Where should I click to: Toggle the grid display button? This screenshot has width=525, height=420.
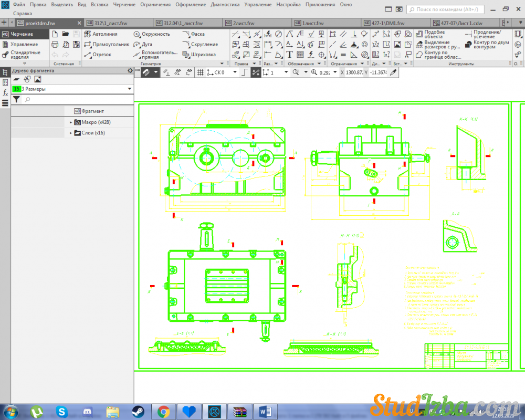point(200,72)
